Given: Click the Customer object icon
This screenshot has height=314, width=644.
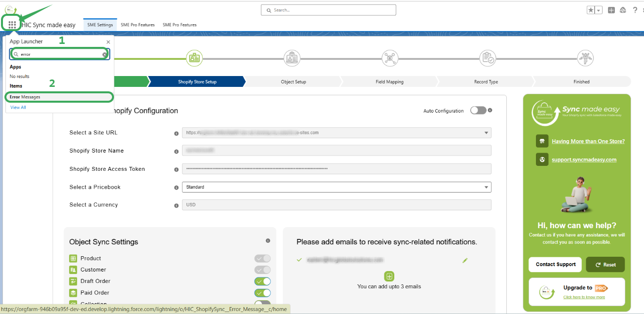Looking at the screenshot, I should coord(73,270).
